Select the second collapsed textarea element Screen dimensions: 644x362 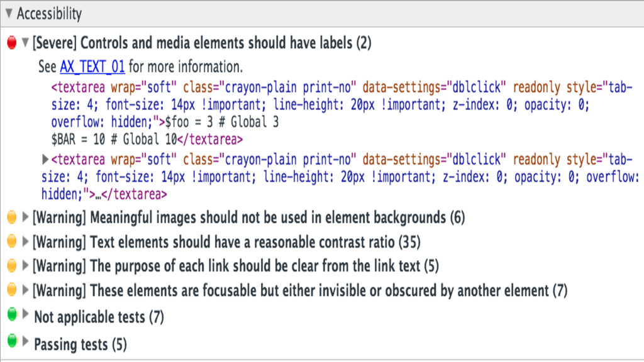(340, 177)
